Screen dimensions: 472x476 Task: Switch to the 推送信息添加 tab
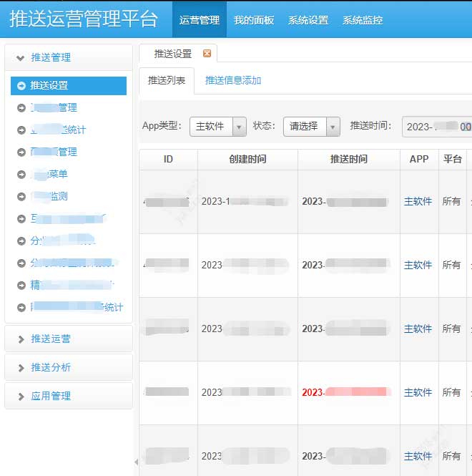(x=233, y=81)
